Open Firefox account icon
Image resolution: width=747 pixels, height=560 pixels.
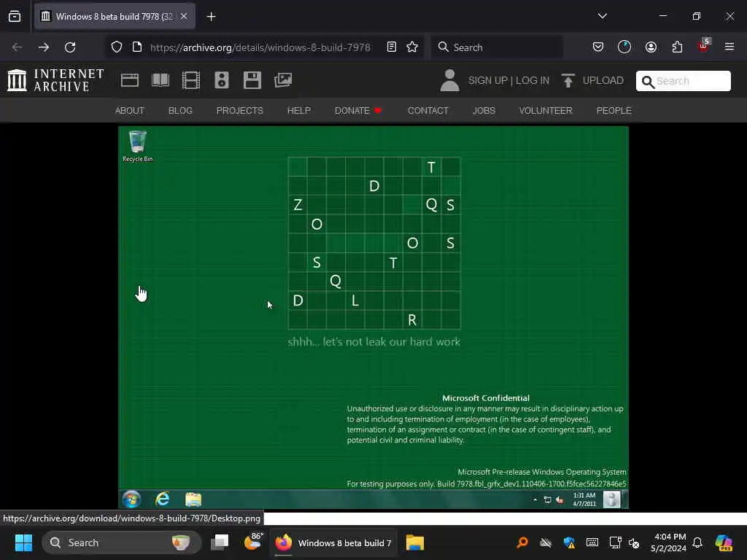pyautogui.click(x=651, y=47)
